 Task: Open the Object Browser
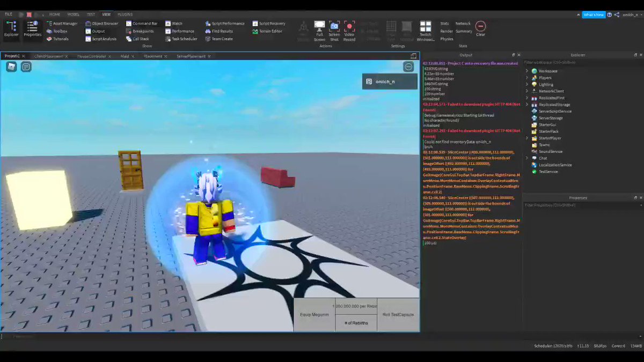pos(101,24)
